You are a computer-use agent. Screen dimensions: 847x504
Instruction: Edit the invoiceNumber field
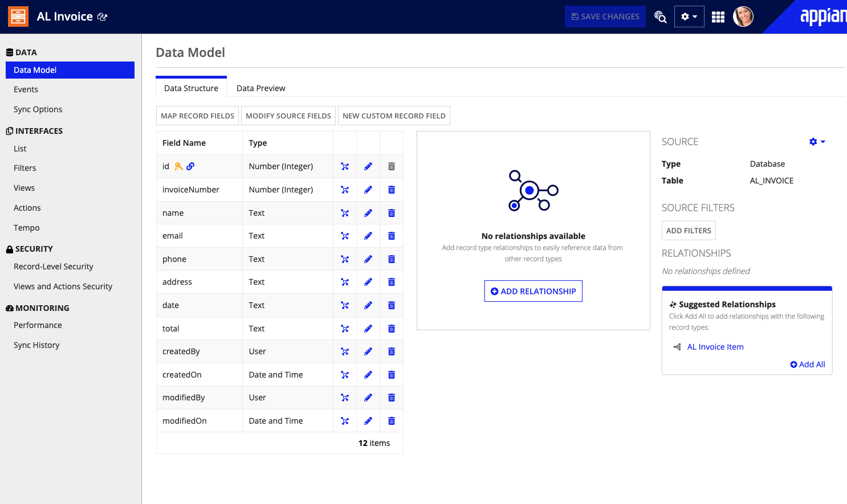[x=368, y=190]
